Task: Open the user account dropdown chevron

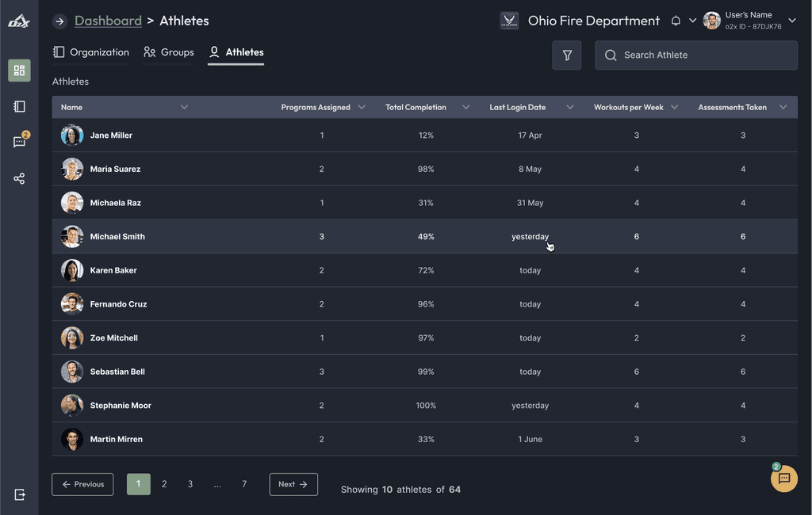Action: 792,21
